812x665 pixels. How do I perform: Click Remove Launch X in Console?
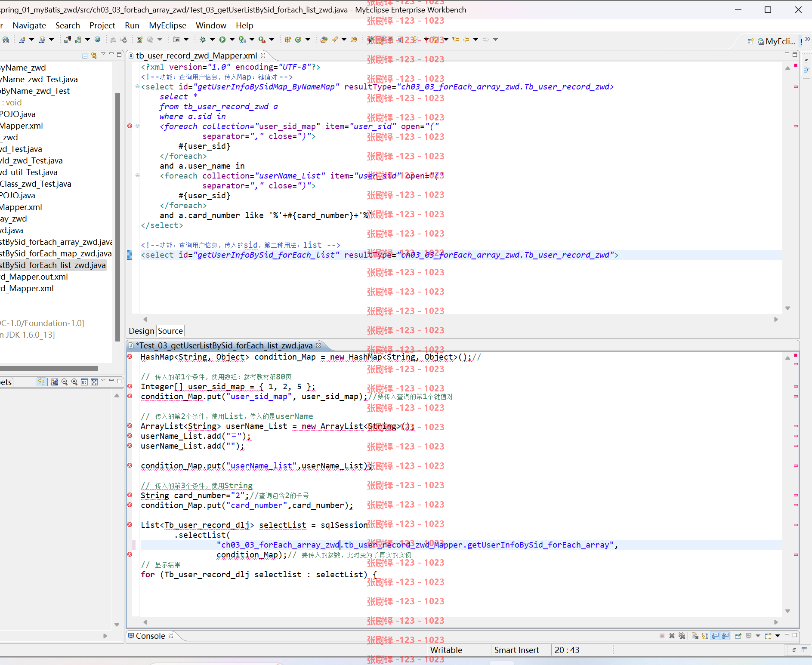[x=672, y=636]
